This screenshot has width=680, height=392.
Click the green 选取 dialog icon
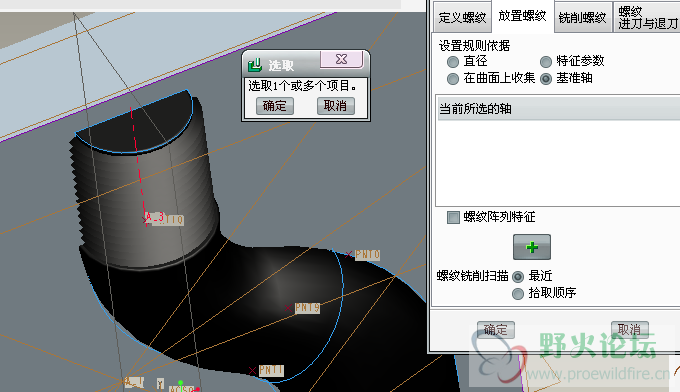[x=255, y=65]
